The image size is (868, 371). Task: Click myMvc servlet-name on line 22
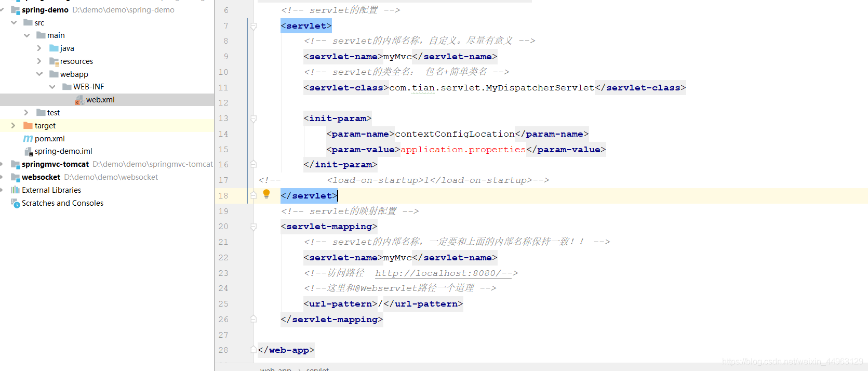[398, 258]
